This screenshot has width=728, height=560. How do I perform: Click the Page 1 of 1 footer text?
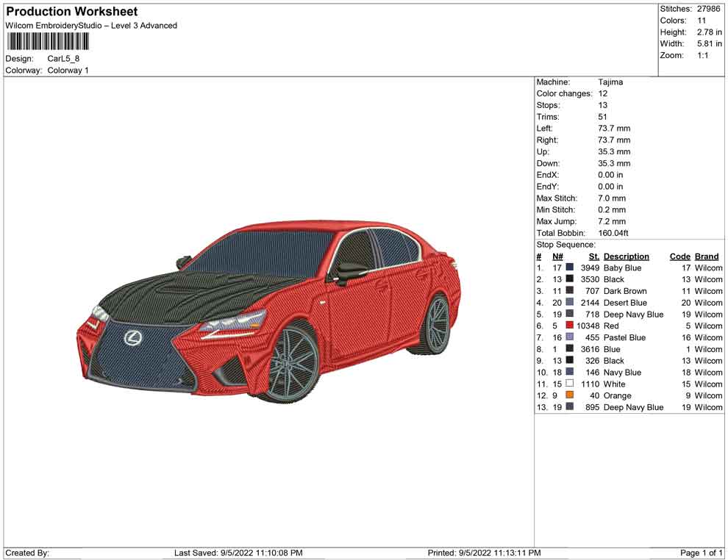pos(702,553)
